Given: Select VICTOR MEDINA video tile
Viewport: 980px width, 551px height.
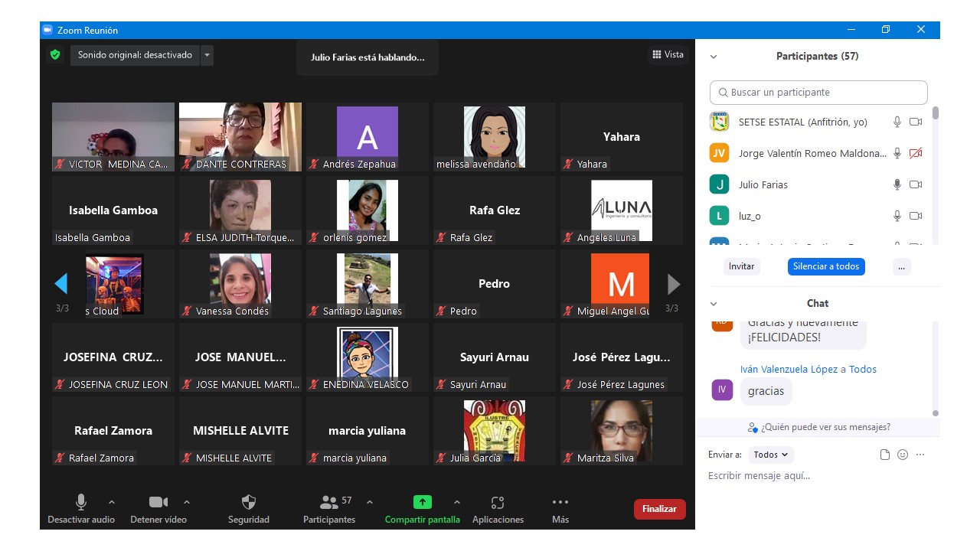Looking at the screenshot, I should click(113, 137).
